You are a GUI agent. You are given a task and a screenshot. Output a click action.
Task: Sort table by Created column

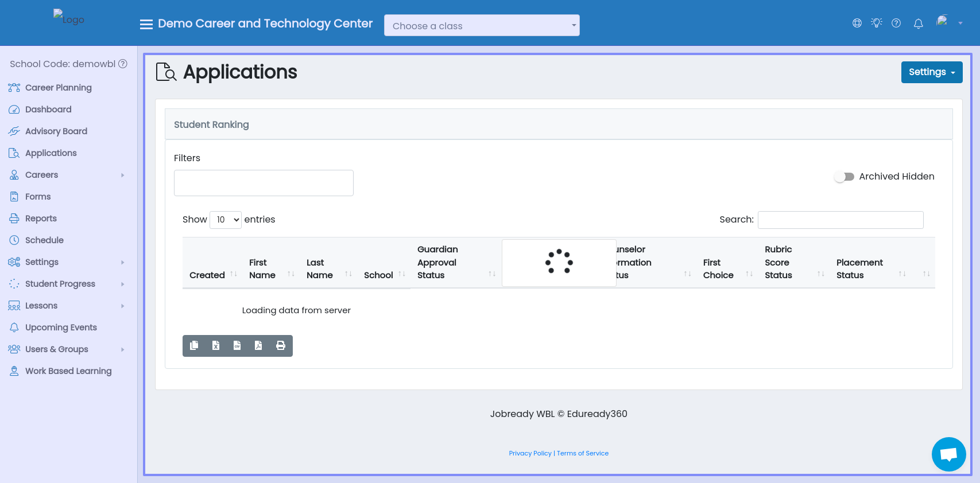point(207,275)
